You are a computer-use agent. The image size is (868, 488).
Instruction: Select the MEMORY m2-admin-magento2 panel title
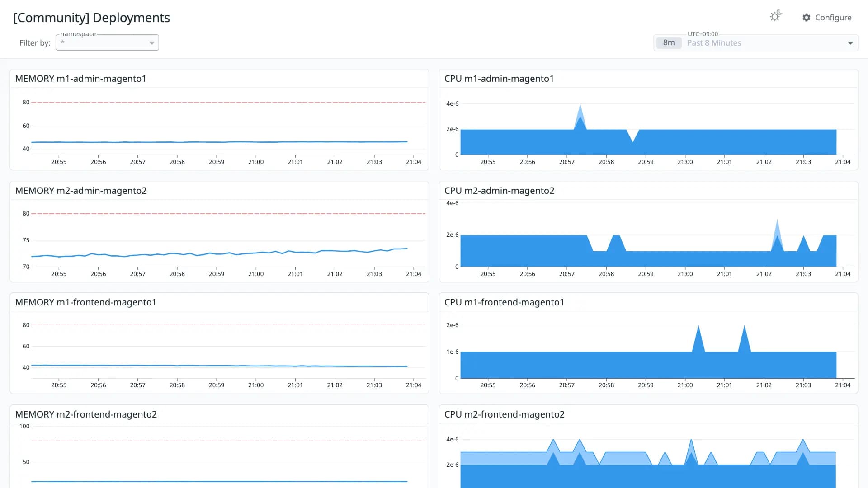click(80, 191)
